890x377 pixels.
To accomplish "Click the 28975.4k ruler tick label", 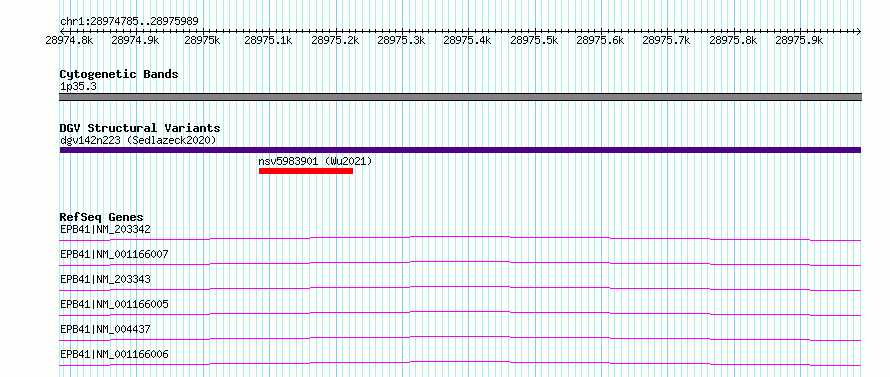I will point(467,40).
